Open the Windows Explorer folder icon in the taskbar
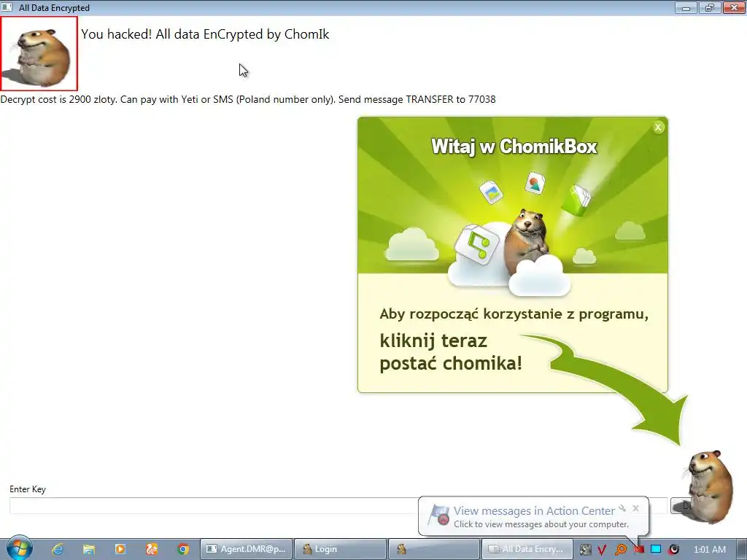 [88, 549]
